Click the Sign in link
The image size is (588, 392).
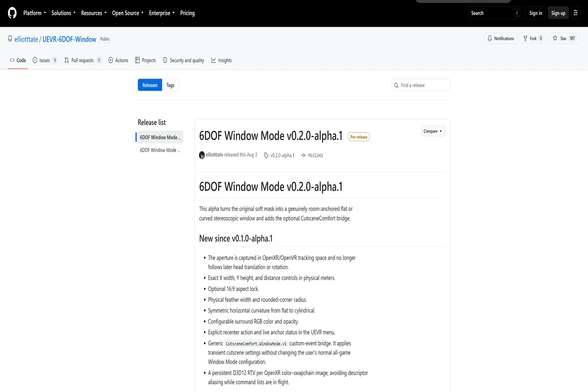coord(536,13)
